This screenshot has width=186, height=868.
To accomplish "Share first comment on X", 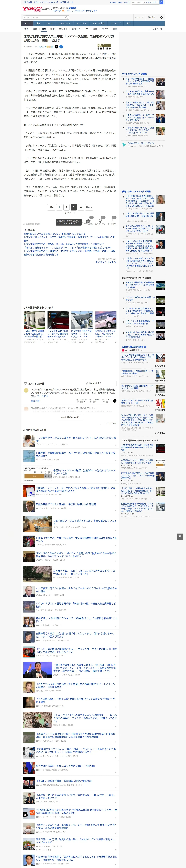I will (x=114, y=401).
